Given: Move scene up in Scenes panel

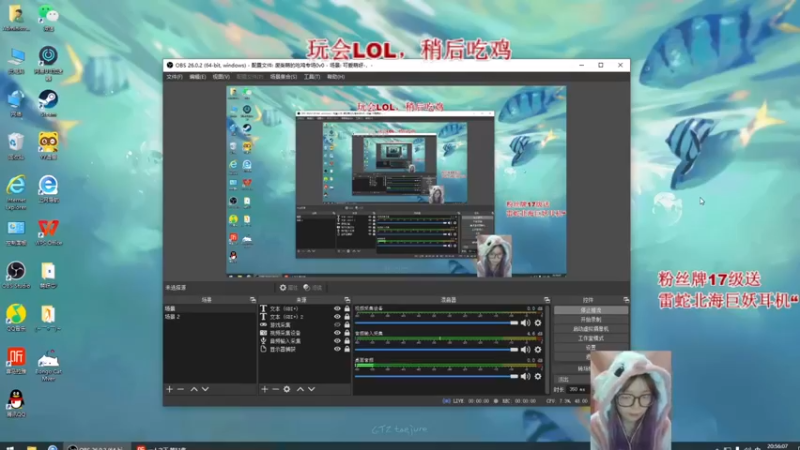Looking at the screenshot, I should pyautogui.click(x=194, y=389).
